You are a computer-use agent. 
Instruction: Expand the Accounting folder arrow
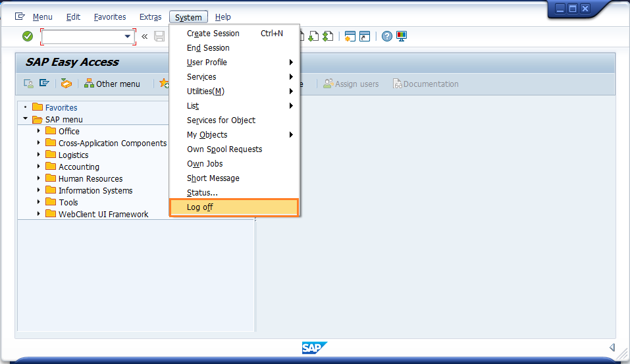point(39,167)
